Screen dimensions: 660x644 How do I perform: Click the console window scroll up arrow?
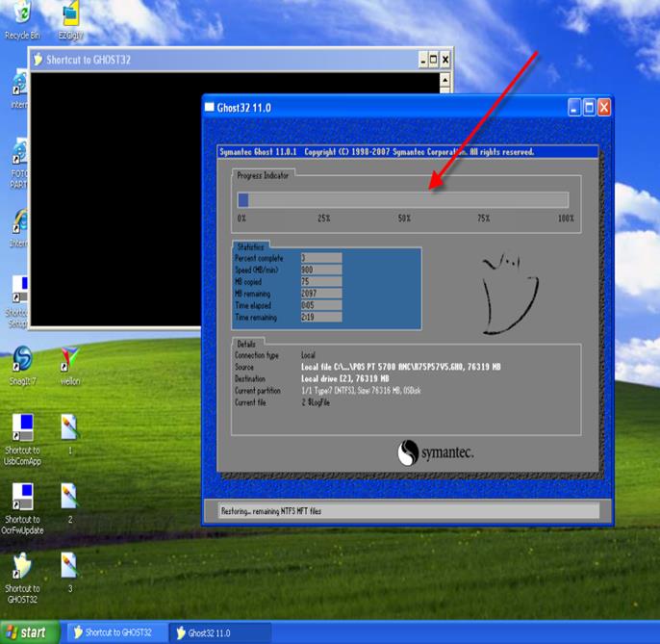point(444,80)
